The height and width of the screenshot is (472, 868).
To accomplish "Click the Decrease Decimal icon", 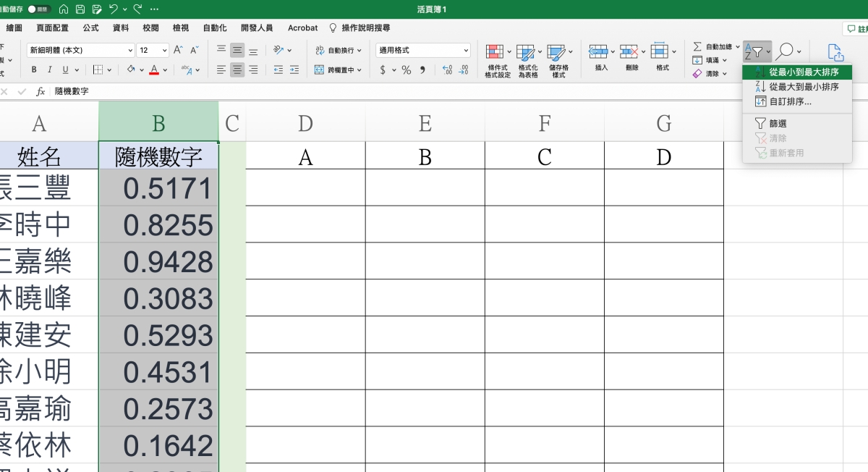I will click(463, 69).
